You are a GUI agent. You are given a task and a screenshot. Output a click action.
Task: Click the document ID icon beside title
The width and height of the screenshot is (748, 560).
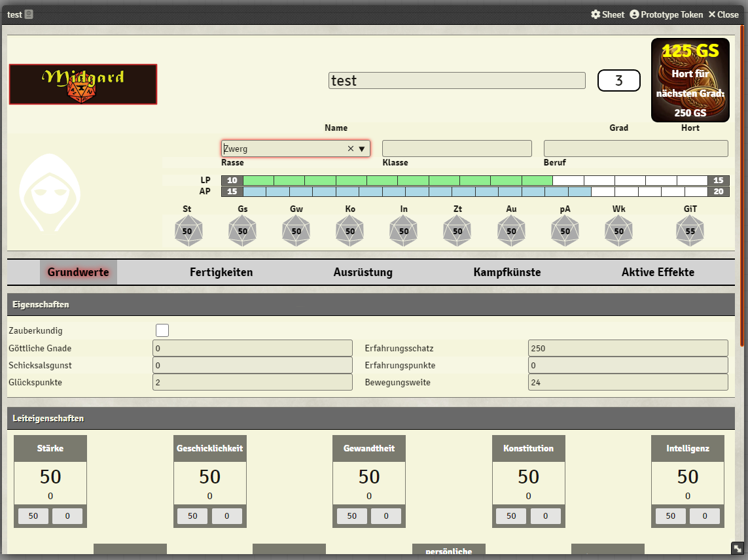click(29, 14)
